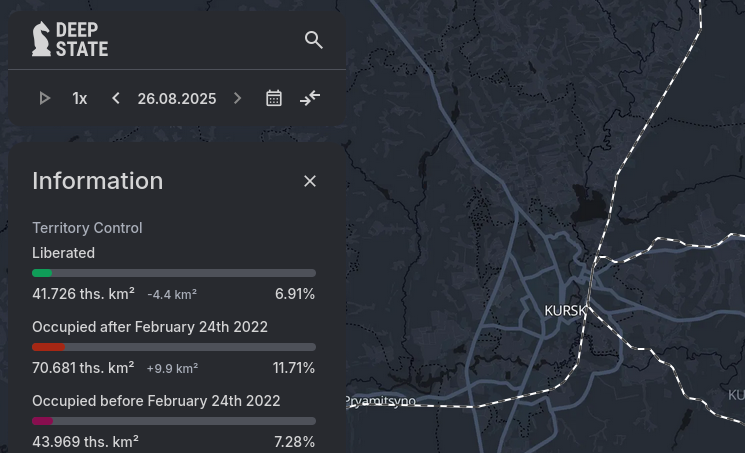Go to previous date with left chevron
Viewport: 745px width, 453px height.
pyautogui.click(x=115, y=98)
